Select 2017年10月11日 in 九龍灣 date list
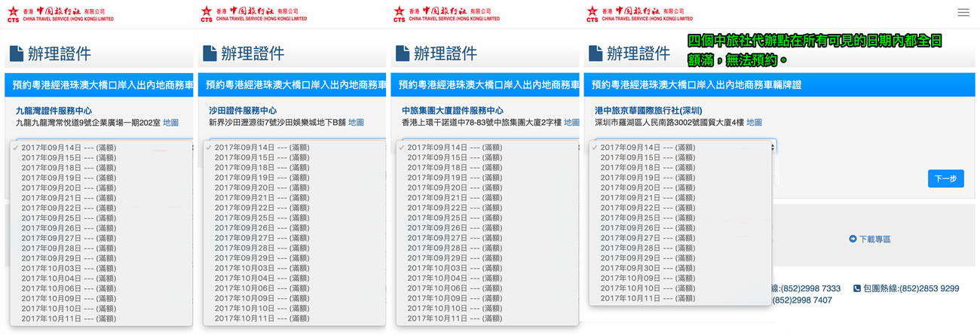Image resolution: width=980 pixels, height=335 pixels. 102,319
